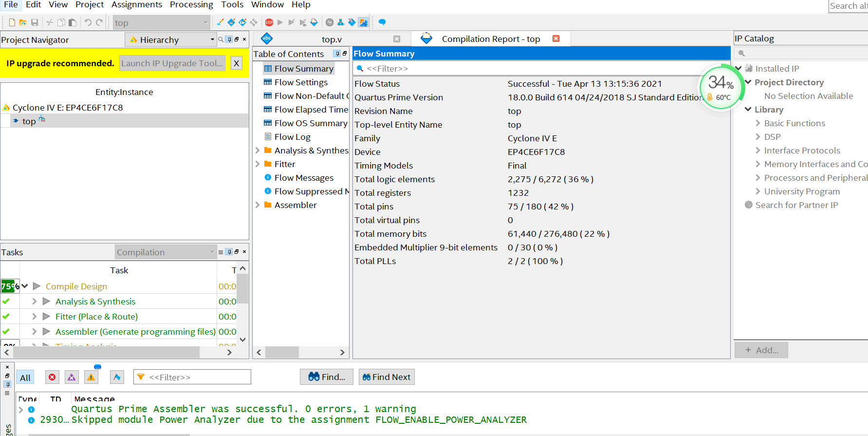
Task: Expand the DSP library category
Action: (758, 137)
